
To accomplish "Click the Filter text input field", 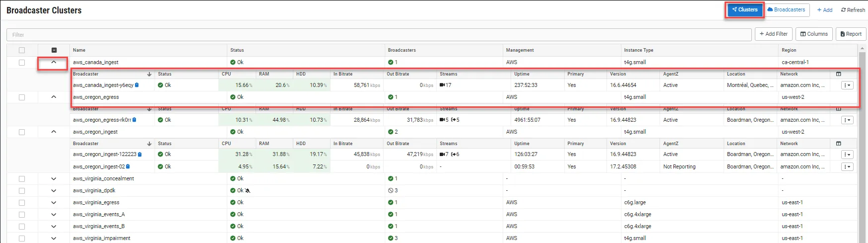I will coord(378,35).
